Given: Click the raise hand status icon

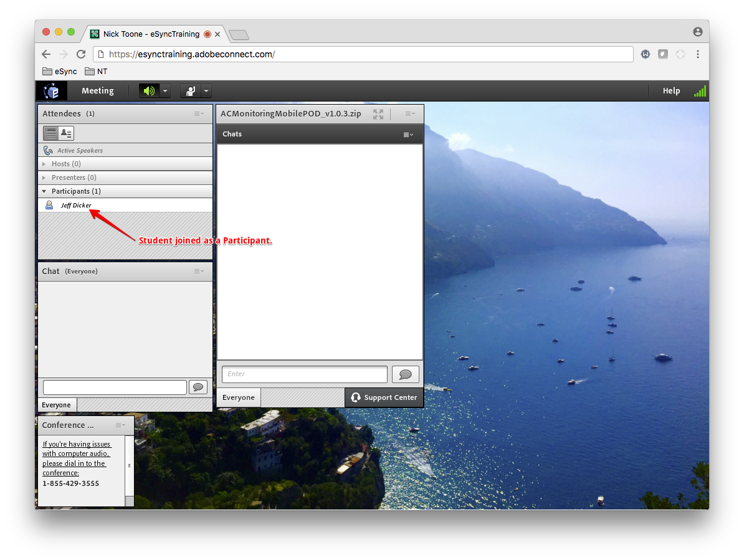Looking at the screenshot, I should (190, 91).
